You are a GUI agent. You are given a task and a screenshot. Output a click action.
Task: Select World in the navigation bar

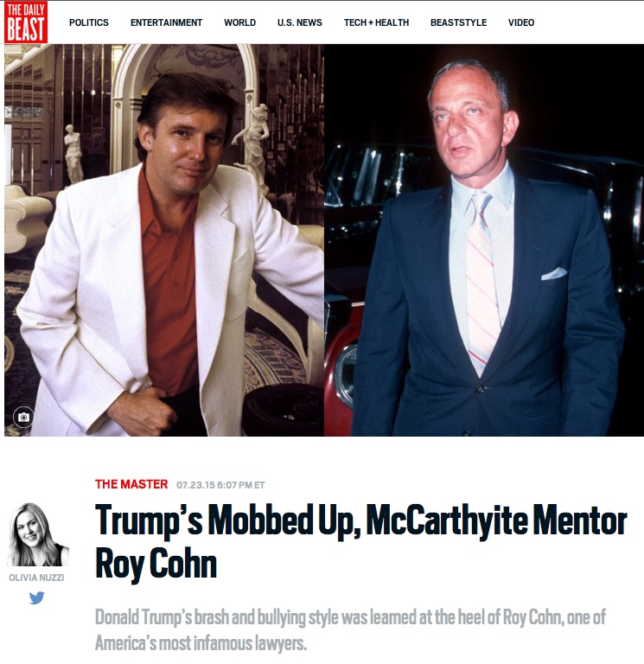click(x=240, y=22)
